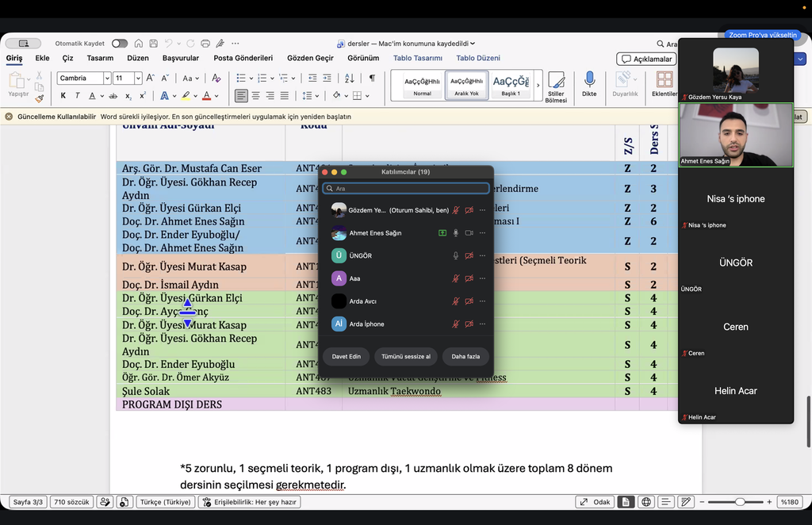Click ÜNGÖR's microphone icon in participants list
This screenshot has height=525, width=812.
[x=456, y=256]
